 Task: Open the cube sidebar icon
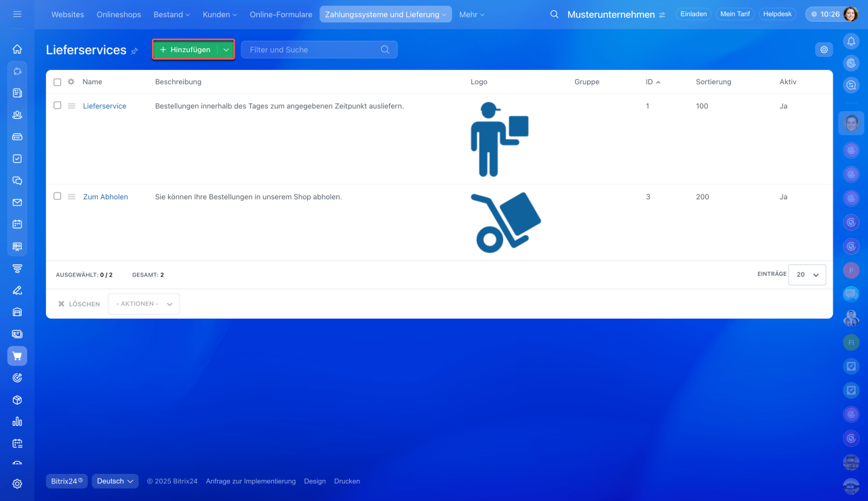tap(17, 400)
